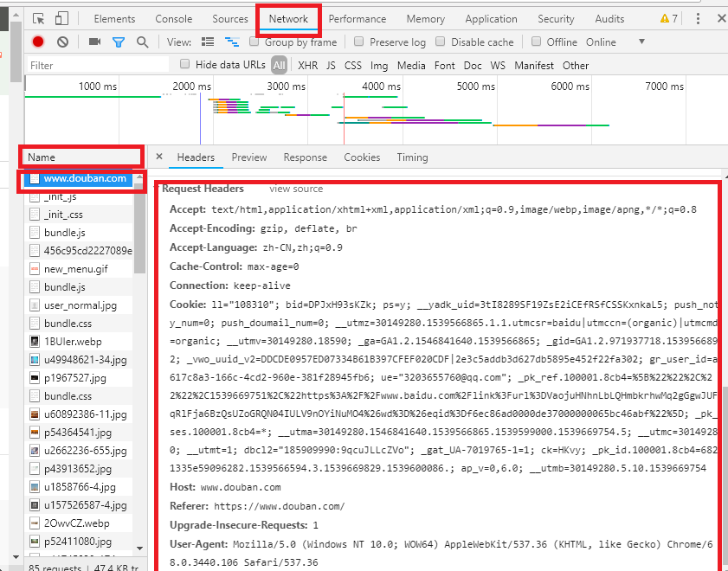The height and width of the screenshot is (571, 728).
Task: Click the thumbnail icon for u2662236-655.jpg
Action: coord(35,451)
